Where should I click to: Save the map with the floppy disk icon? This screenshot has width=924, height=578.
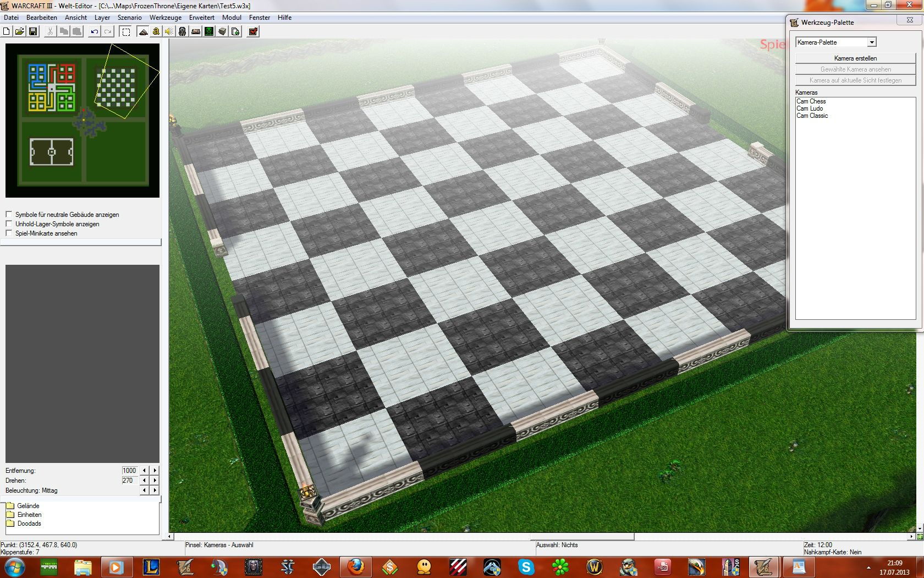point(33,32)
